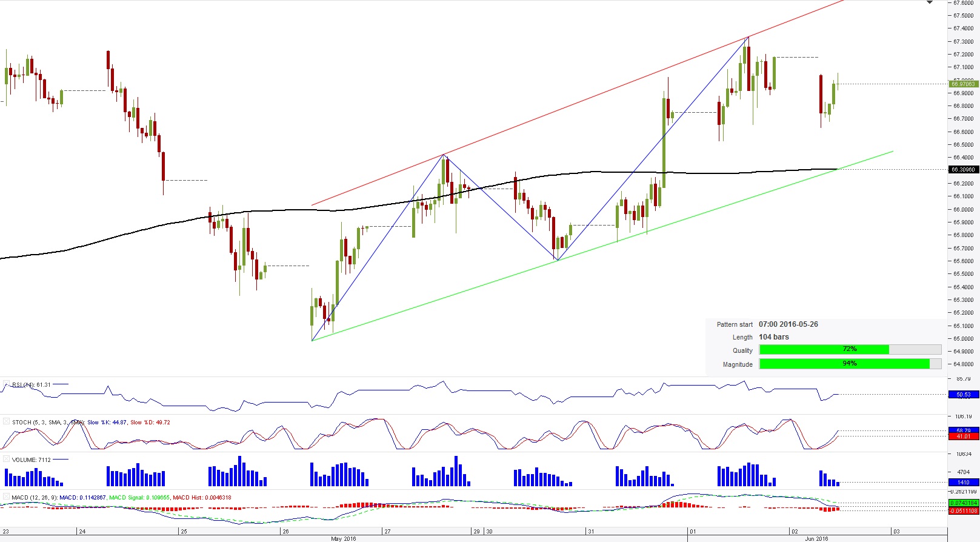The image size is (980, 542).
Task: Click the May 2016 label on time axis
Action: pos(344,539)
